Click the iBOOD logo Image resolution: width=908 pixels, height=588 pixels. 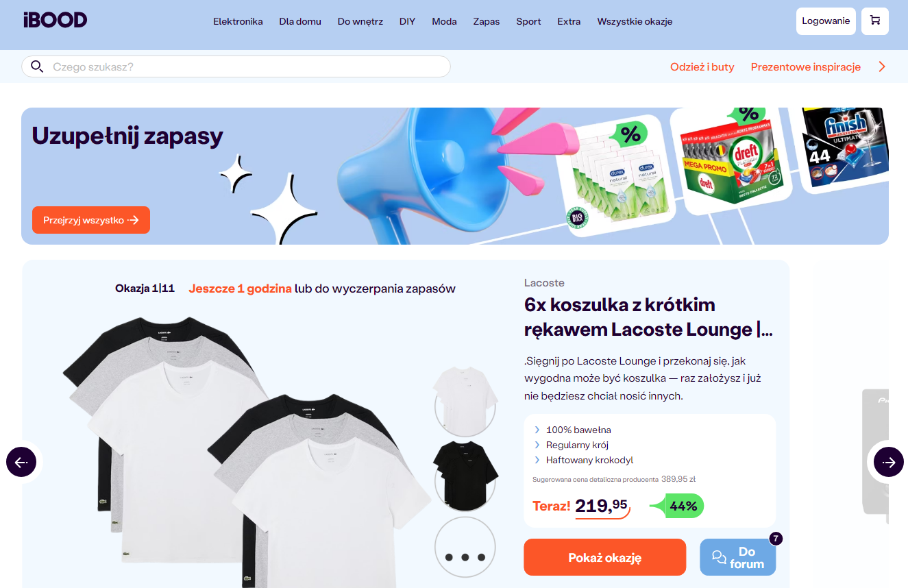tap(55, 20)
